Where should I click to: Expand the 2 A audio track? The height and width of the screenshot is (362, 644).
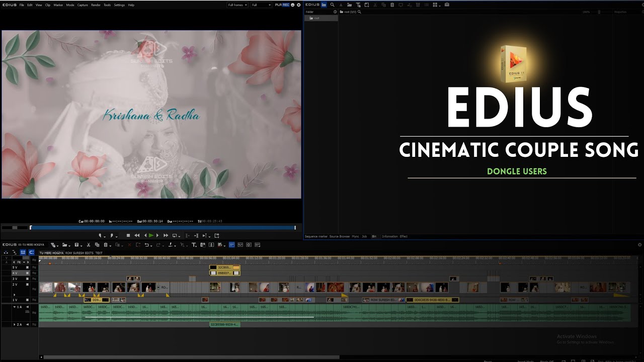[x=14, y=324]
